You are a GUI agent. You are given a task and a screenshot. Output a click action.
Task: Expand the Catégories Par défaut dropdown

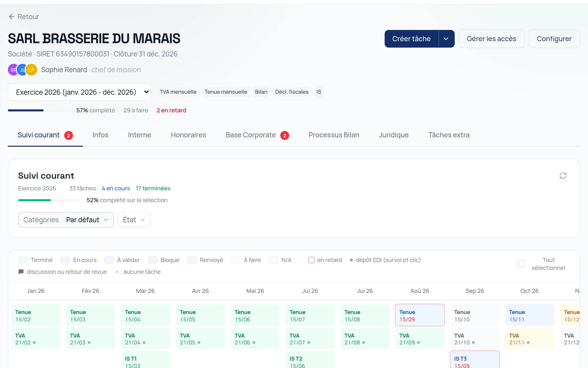[x=66, y=220]
